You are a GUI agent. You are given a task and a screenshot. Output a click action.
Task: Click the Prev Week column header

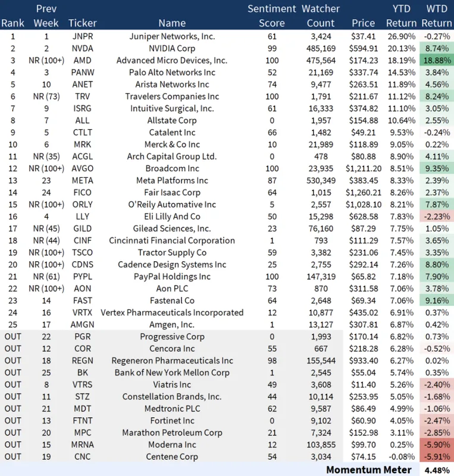click(x=46, y=16)
